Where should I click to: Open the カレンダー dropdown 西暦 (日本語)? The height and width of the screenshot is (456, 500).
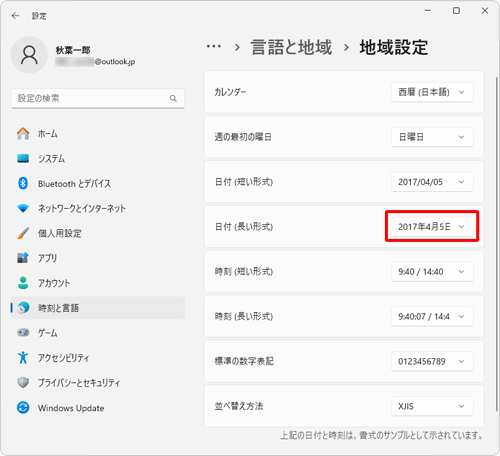pos(432,92)
